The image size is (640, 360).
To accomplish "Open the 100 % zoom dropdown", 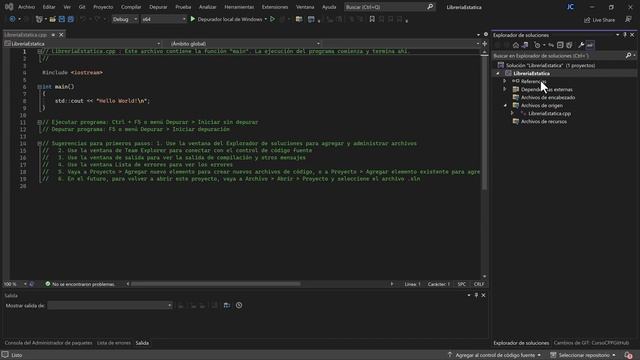I will pos(15,284).
